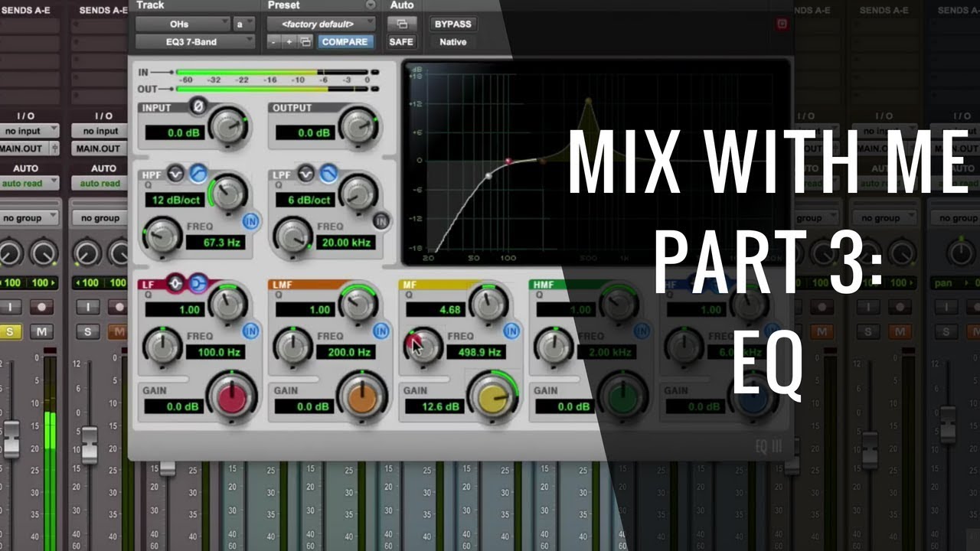Screen dimensions: 980x551
Task: Open the insert position 'a' selector
Action: (x=244, y=24)
